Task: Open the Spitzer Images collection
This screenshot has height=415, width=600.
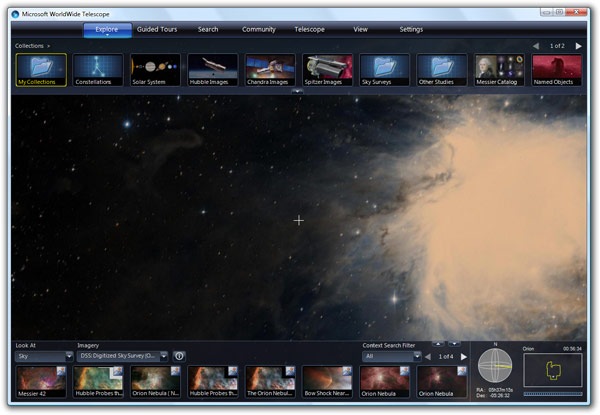Action: [x=328, y=70]
